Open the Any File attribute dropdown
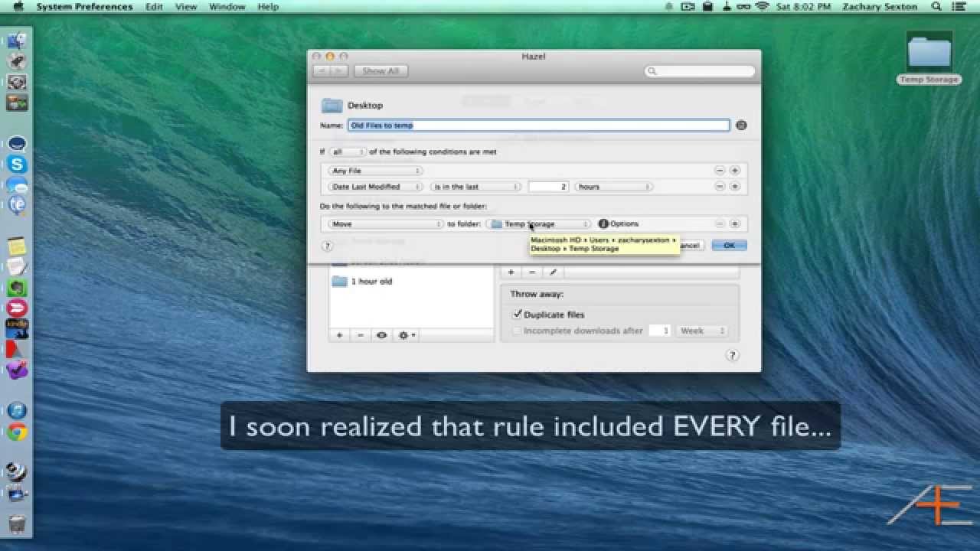 [375, 171]
